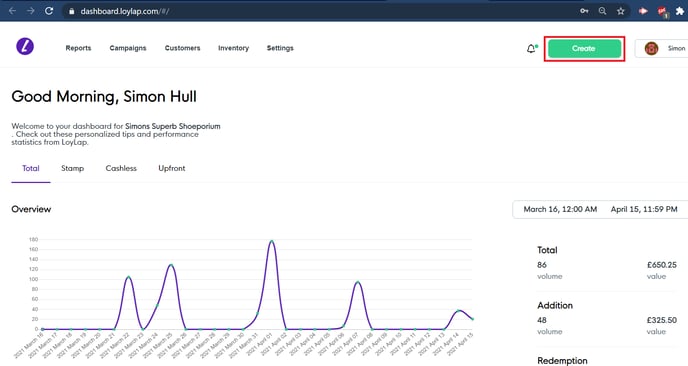Click the green Create button

584,48
